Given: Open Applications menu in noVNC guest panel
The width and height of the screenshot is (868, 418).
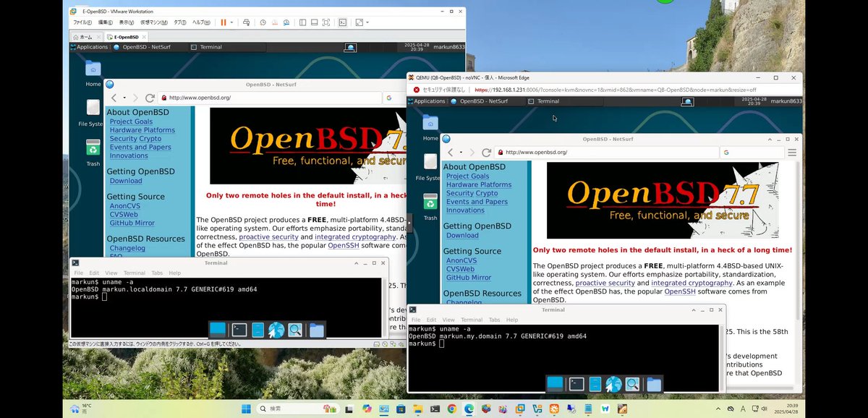Looking at the screenshot, I should point(425,101).
